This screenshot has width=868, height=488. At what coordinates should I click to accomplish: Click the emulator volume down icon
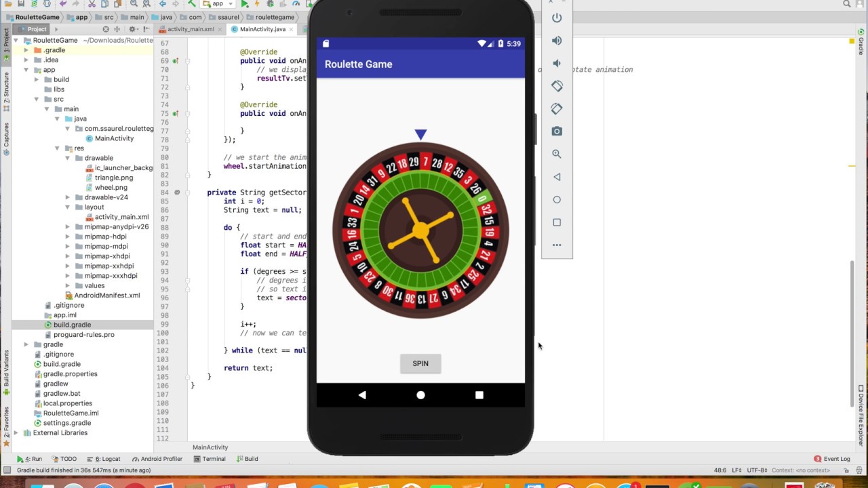point(557,63)
